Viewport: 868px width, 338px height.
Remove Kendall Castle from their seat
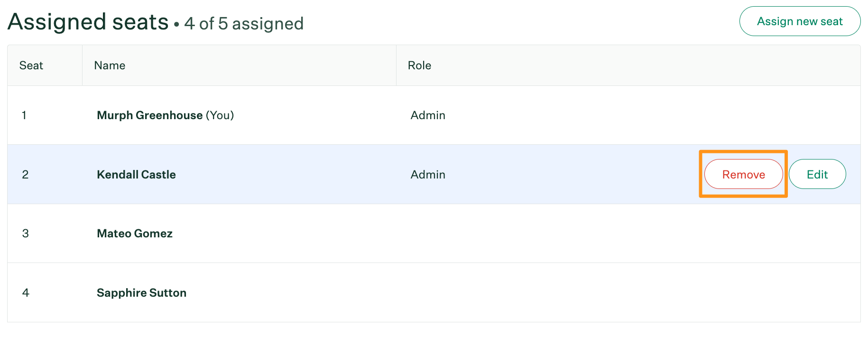743,174
